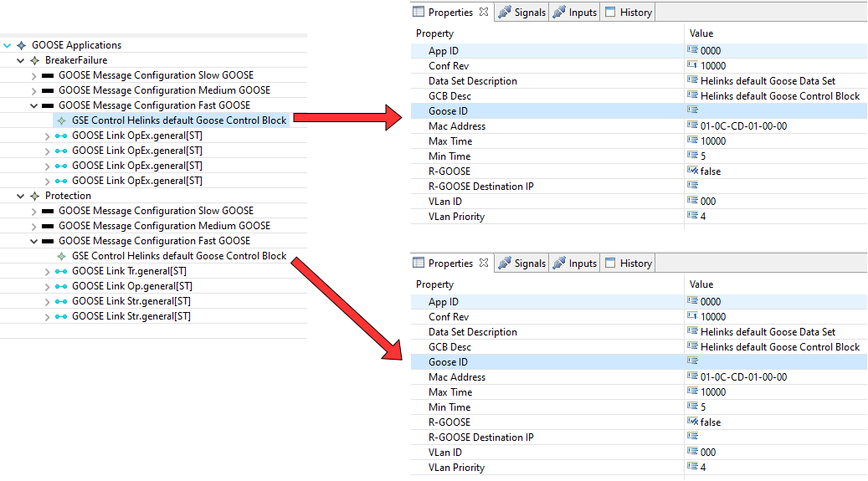Collapse the BreakerFailure tree node
This screenshot has height=481, width=868.
(21, 60)
